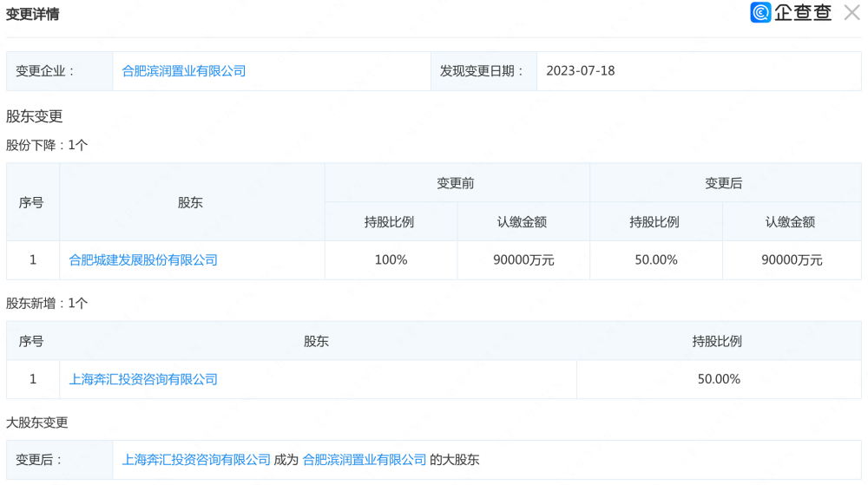Click the 企查查 logo icon

[760, 12]
